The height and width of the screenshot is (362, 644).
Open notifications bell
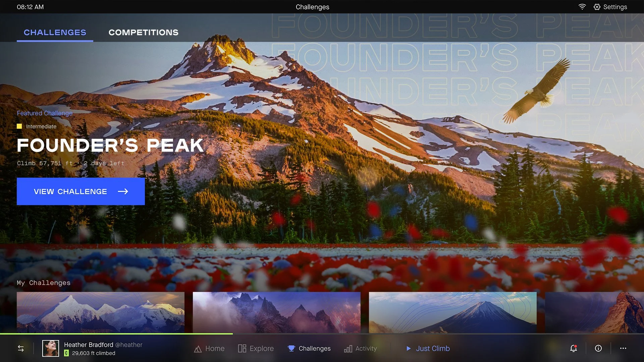(x=574, y=349)
